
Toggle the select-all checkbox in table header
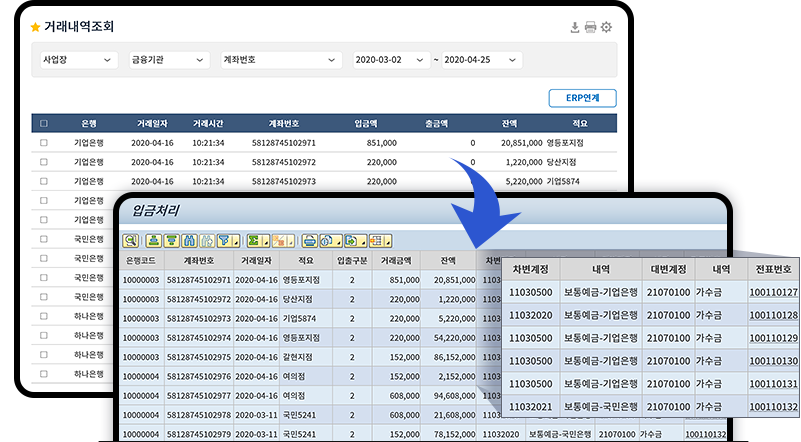(x=43, y=124)
